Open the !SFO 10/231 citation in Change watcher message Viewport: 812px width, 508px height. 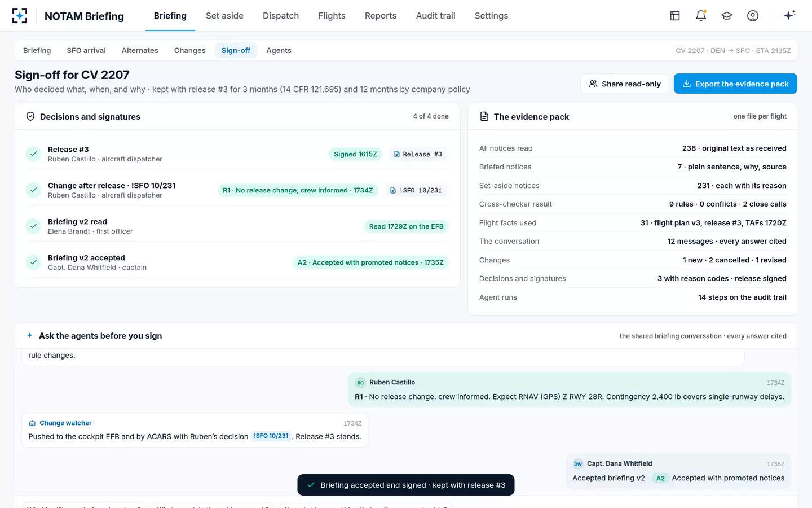pyautogui.click(x=271, y=436)
